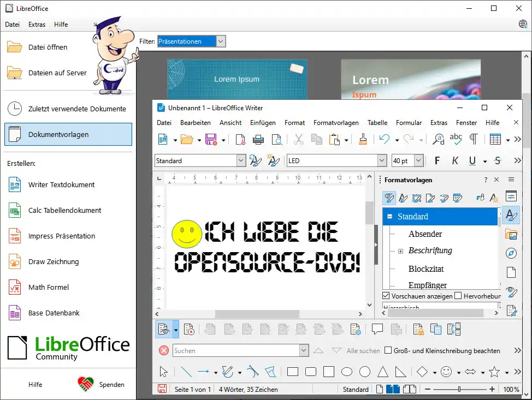This screenshot has height=400, width=532.
Task: Open the Formatvorlagen menu in Writer
Action: 336,123
